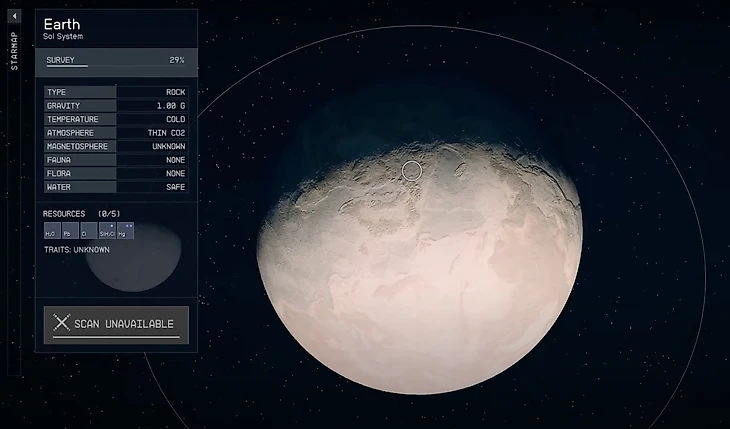Click the COLD temperature value
The image size is (730, 429).
176,119
